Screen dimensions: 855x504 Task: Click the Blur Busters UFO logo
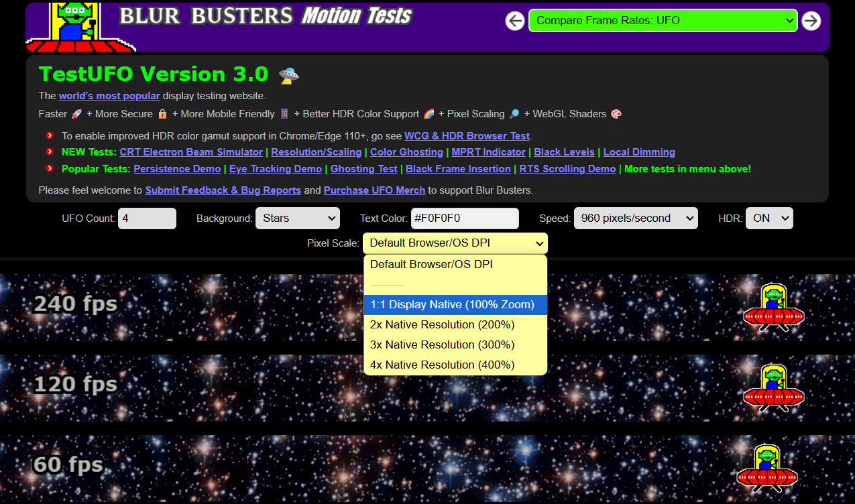80,27
